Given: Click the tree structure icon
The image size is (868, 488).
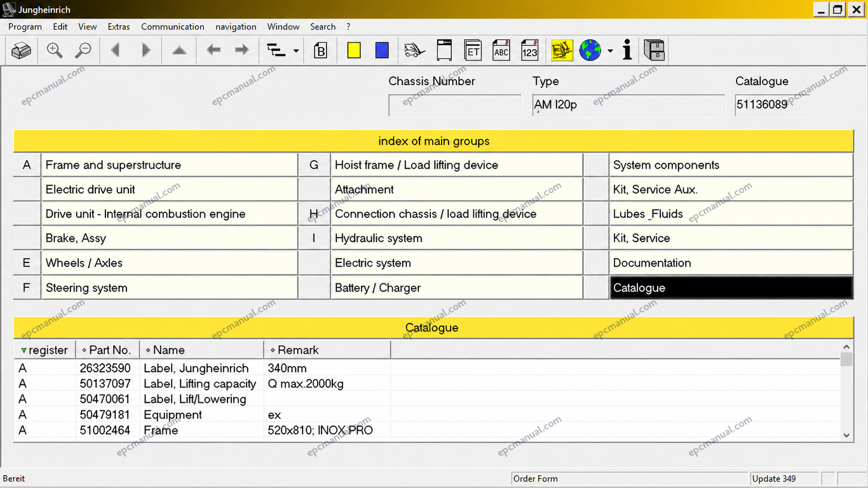Looking at the screenshot, I should coord(276,50).
